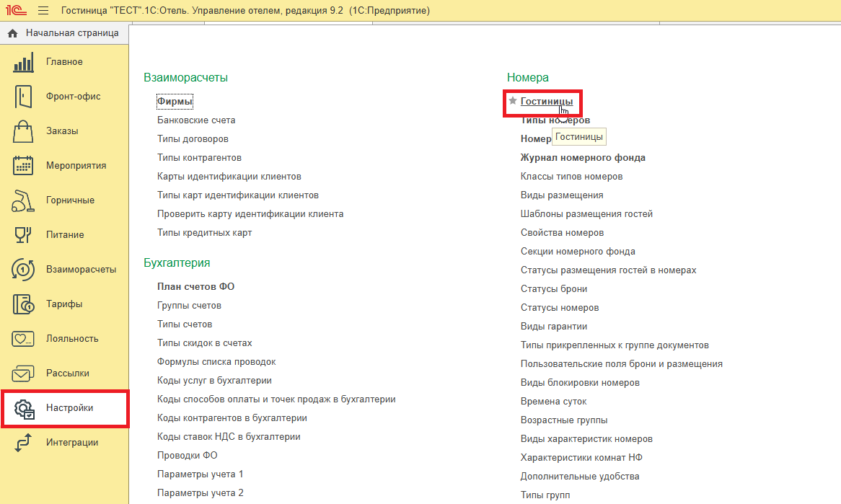The image size is (841, 504).
Task: Open Типы скидок в счетах
Action: [204, 343]
